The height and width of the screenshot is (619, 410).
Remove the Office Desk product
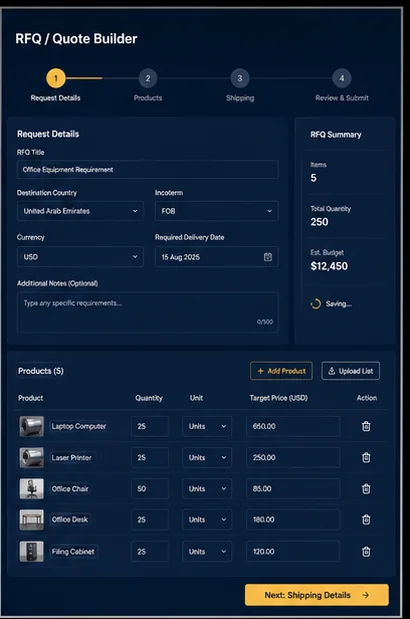366,520
